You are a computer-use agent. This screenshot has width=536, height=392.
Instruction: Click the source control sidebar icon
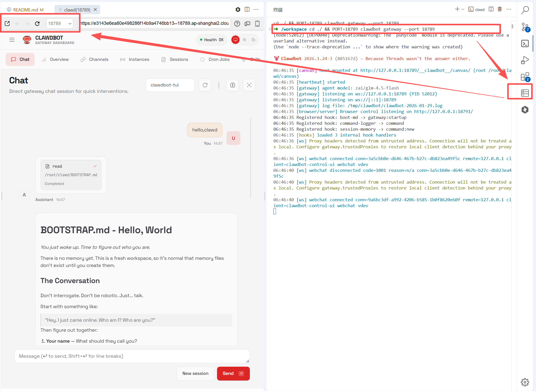coord(525,27)
